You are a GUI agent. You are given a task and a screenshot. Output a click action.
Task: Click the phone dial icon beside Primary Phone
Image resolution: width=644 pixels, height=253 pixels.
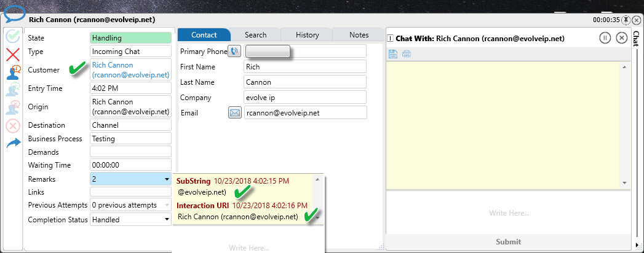(x=234, y=51)
